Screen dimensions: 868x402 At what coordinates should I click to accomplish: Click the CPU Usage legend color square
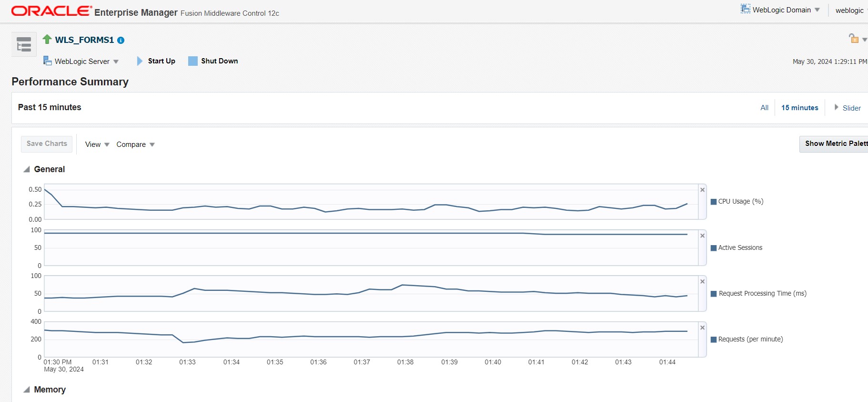click(x=714, y=202)
